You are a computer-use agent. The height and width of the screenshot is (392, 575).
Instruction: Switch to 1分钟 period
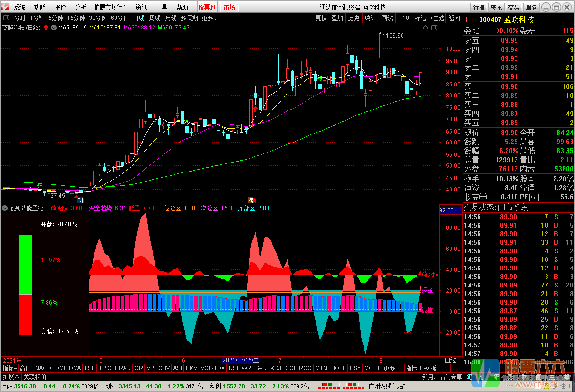pyautogui.click(x=37, y=18)
